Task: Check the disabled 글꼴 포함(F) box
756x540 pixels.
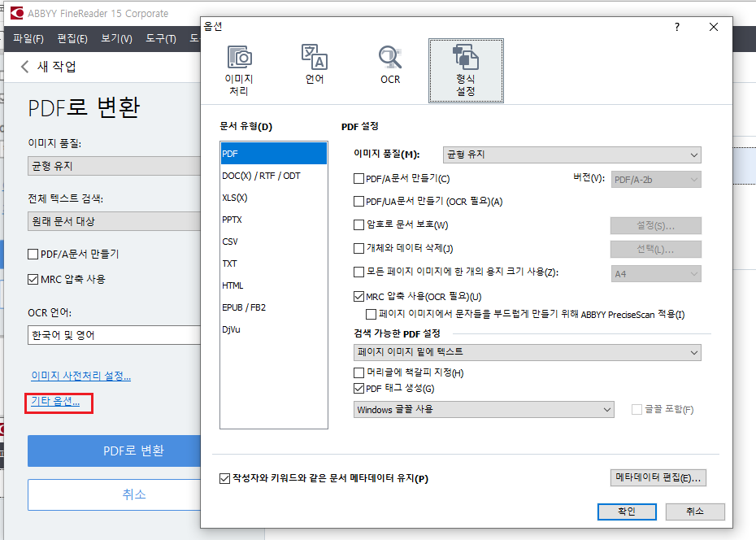Action: (x=637, y=409)
